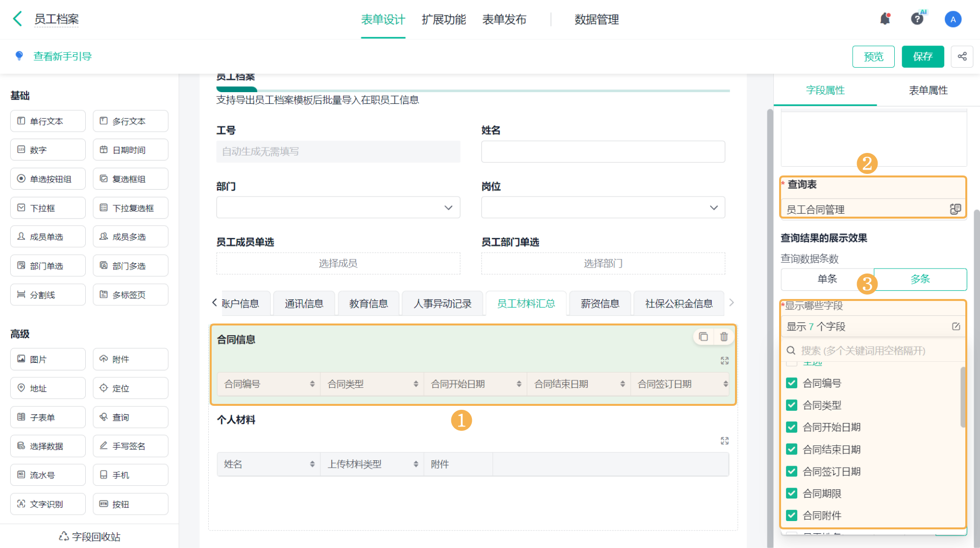Open the help question mark icon
The height and width of the screenshot is (548, 980).
[x=917, y=19]
